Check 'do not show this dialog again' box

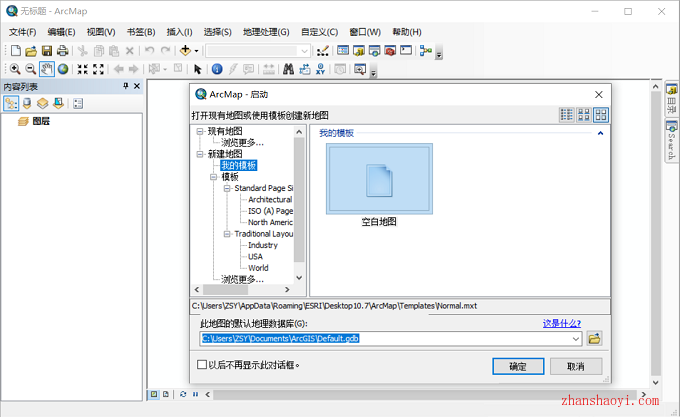pyautogui.click(x=202, y=365)
